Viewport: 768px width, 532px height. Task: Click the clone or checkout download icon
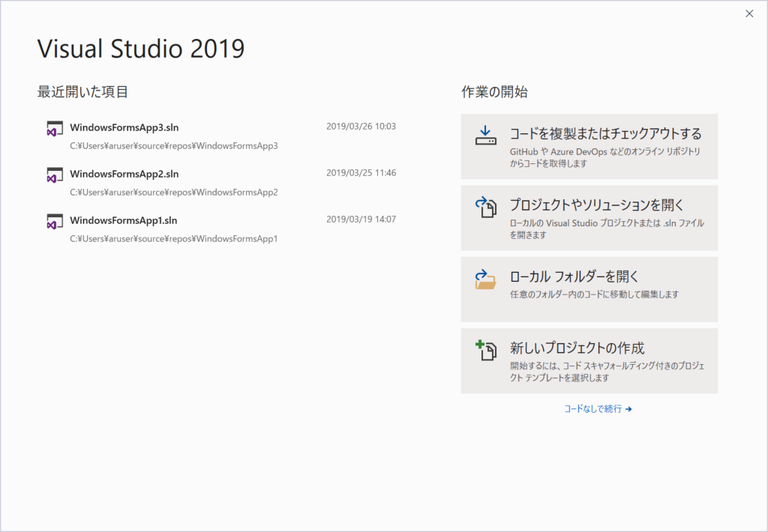coord(485,136)
